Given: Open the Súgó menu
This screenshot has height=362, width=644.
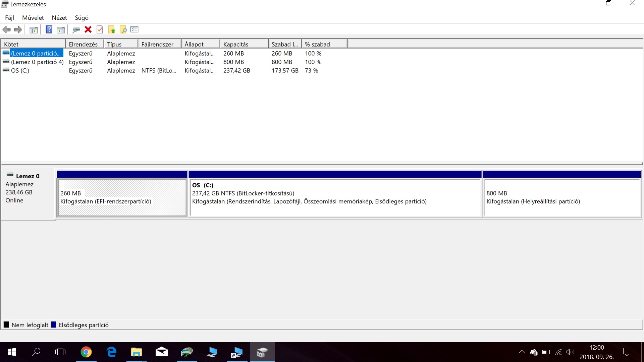Looking at the screenshot, I should click(82, 18).
